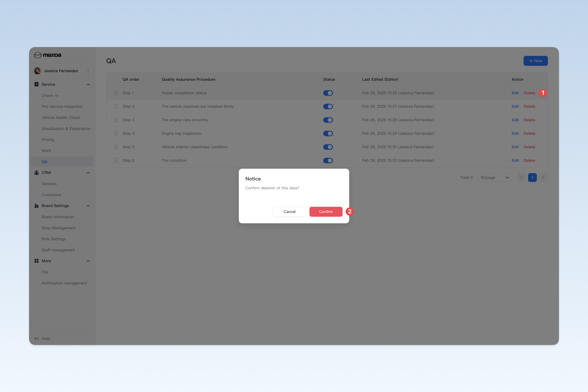The width and height of the screenshot is (588, 392).
Task: Click the Hide sidebar arrow icon
Action: coord(36,339)
